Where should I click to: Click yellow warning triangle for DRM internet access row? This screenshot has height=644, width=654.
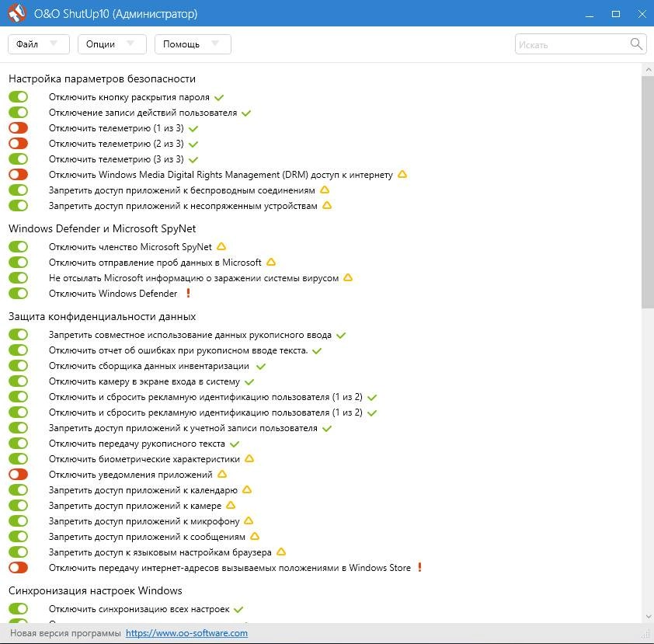(x=402, y=174)
